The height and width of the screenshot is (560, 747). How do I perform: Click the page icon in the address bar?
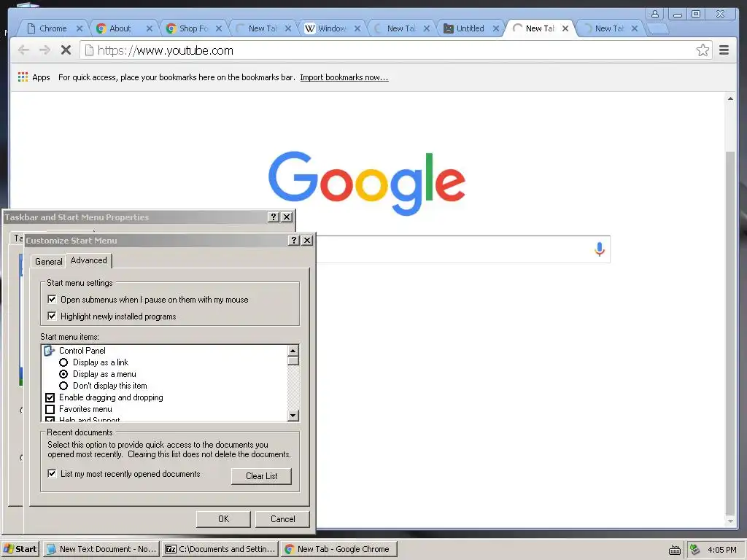coord(88,50)
